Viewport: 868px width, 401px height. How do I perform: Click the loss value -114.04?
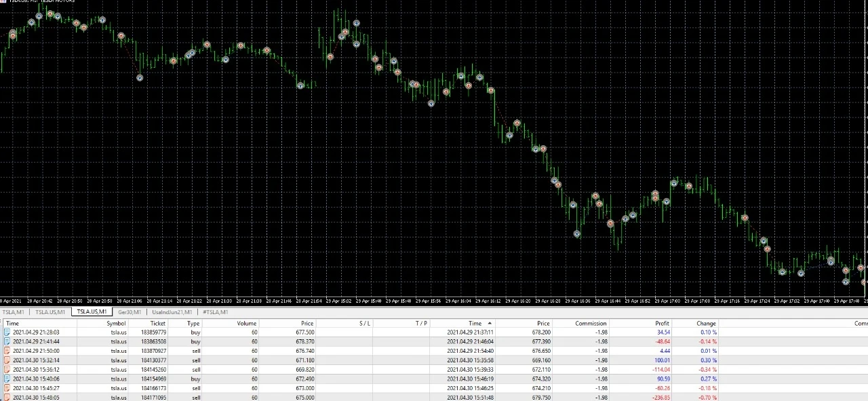(x=660, y=370)
